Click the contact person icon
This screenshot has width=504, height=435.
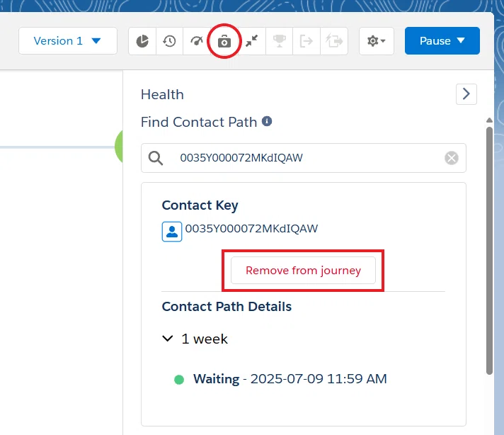172,232
